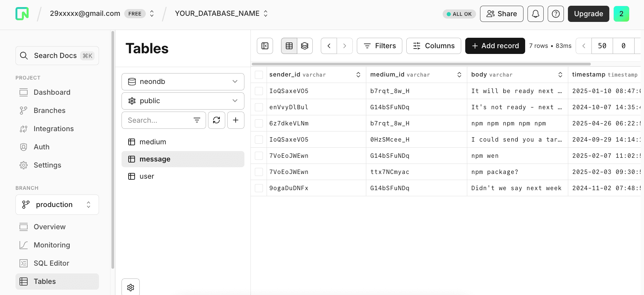Select the checkbox for row enVvyDlBul
This screenshot has width=644, height=295.
click(259, 107)
